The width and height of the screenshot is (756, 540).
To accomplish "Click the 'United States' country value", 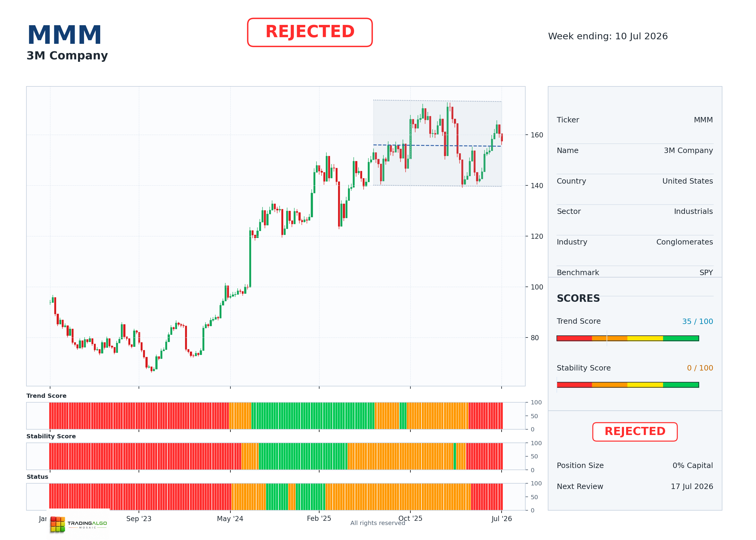I will click(x=688, y=181).
